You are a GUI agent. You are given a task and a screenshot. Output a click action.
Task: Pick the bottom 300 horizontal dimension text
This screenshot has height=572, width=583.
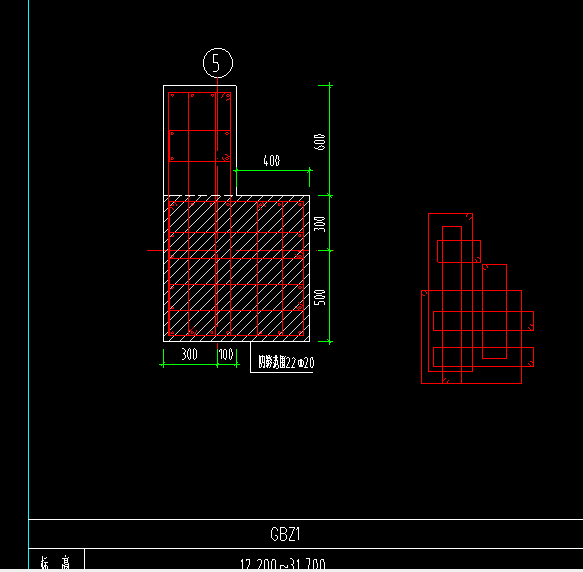pyautogui.click(x=189, y=354)
